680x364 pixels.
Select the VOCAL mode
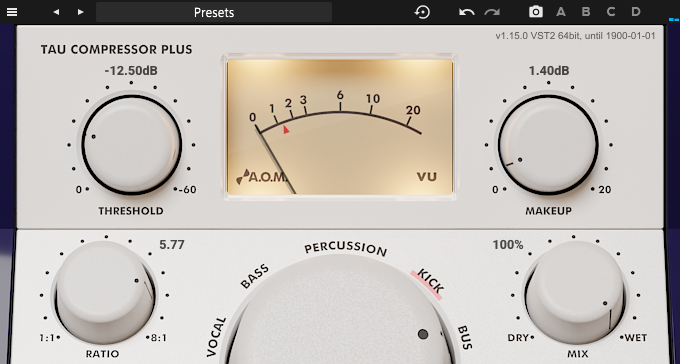tap(216, 337)
